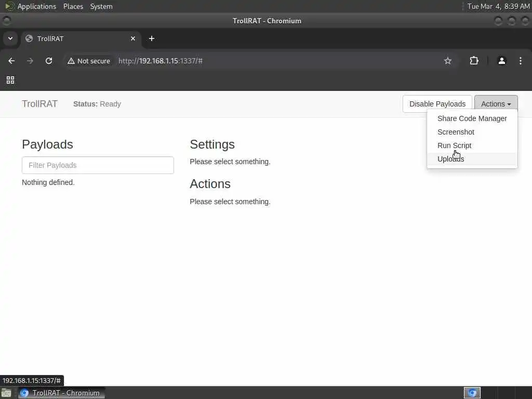The width and height of the screenshot is (532, 399).
Task: Click the TrollRAT brand link
Action: pyautogui.click(x=39, y=104)
